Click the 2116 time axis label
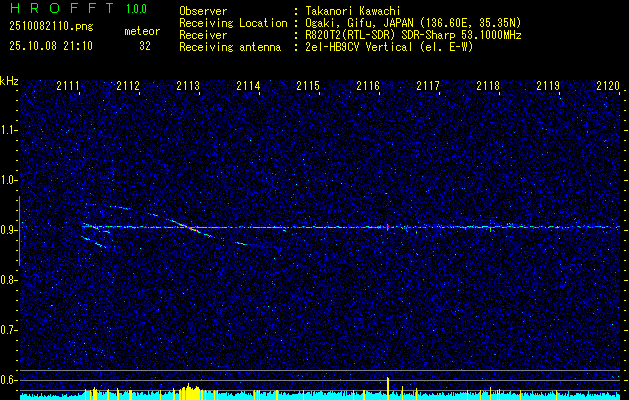 (368, 85)
